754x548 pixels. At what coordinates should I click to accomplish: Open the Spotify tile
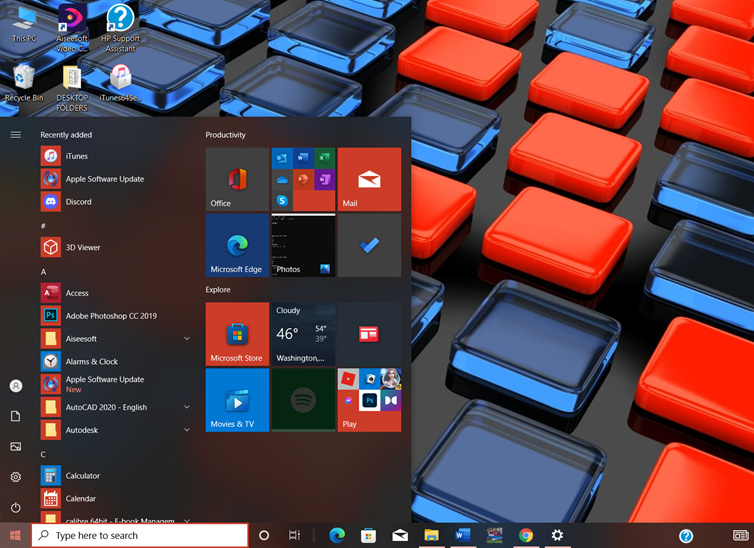303,400
